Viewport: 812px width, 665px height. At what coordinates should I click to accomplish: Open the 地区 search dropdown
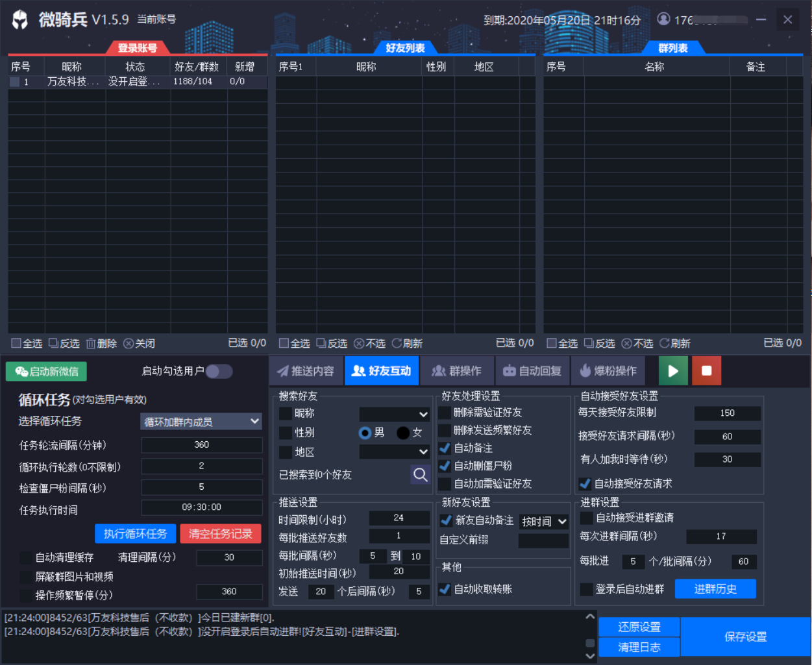click(x=395, y=452)
